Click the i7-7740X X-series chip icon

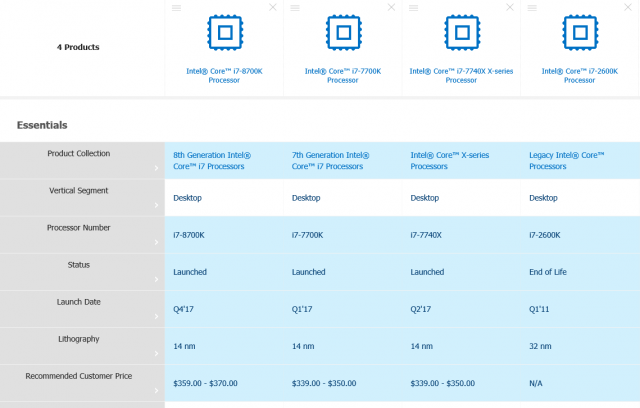[462, 33]
